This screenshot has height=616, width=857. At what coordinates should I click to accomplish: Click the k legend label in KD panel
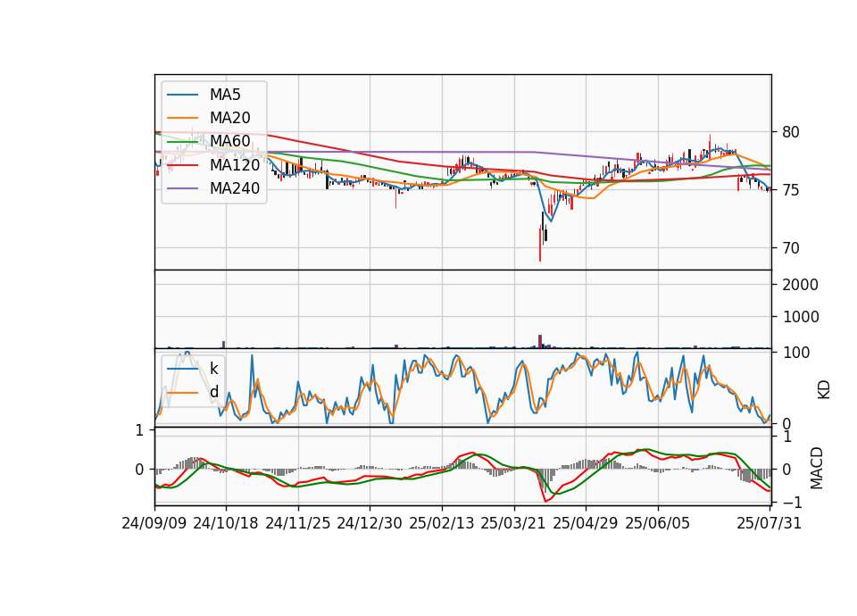click(x=213, y=369)
